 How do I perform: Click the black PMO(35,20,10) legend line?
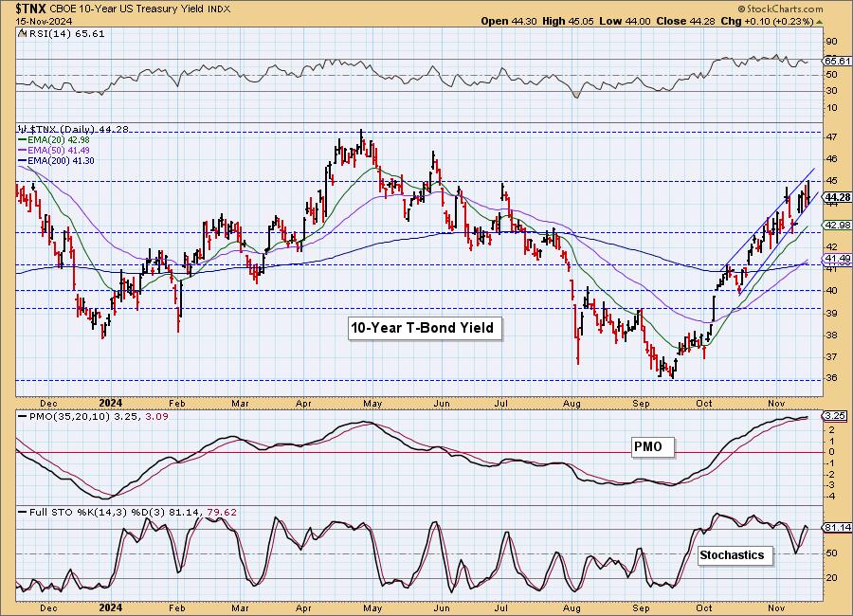click(x=22, y=416)
